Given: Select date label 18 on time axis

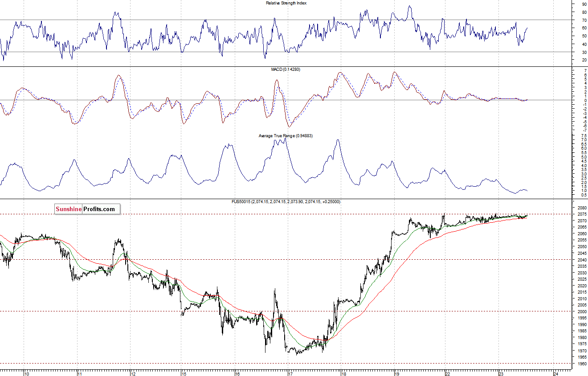Looking at the screenshot, I should (x=344, y=373).
